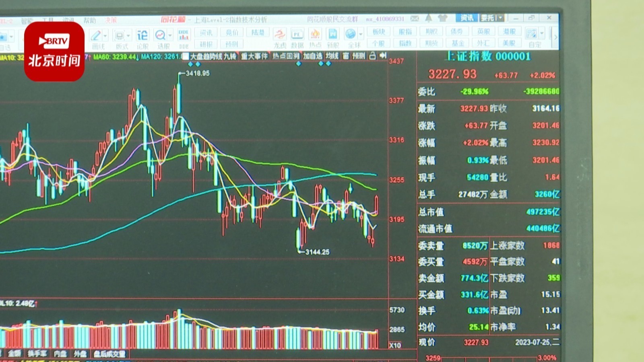Click the 上证指数 000001 title

coord(487,56)
